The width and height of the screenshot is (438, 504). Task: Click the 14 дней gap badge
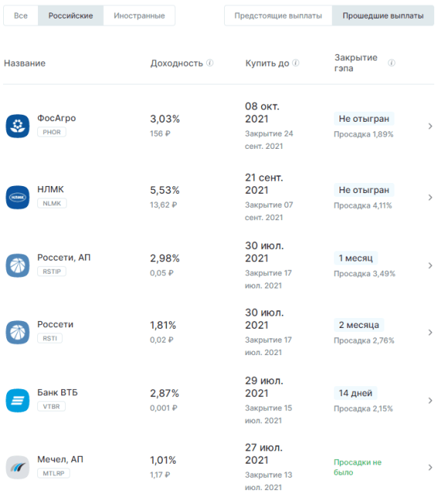(x=355, y=393)
